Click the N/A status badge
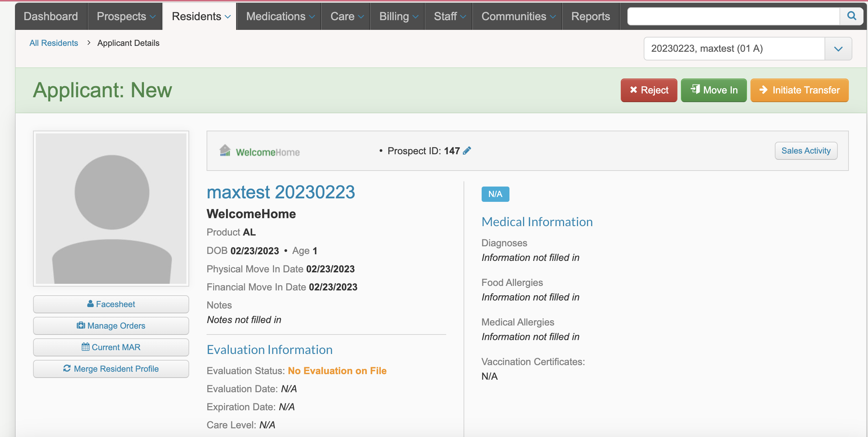 click(x=495, y=194)
